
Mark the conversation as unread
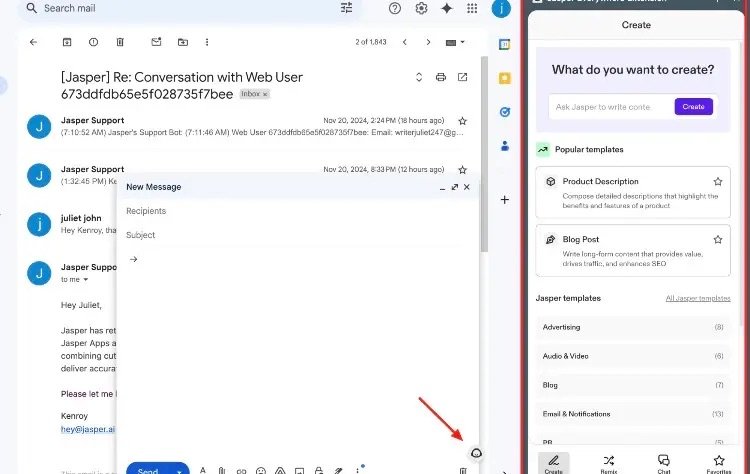coord(156,42)
